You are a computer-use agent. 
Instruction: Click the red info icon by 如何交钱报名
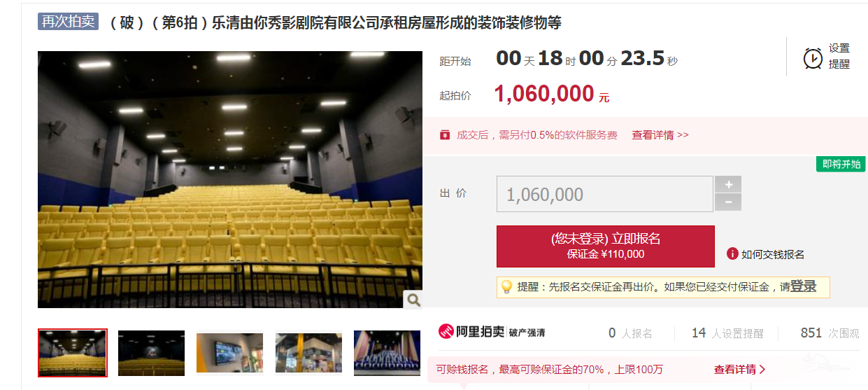point(732,253)
